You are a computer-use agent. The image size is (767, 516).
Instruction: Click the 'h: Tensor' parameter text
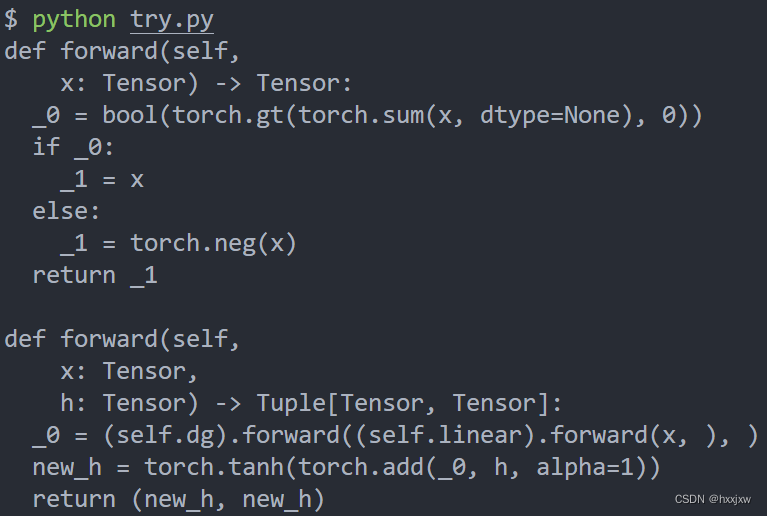point(123,404)
